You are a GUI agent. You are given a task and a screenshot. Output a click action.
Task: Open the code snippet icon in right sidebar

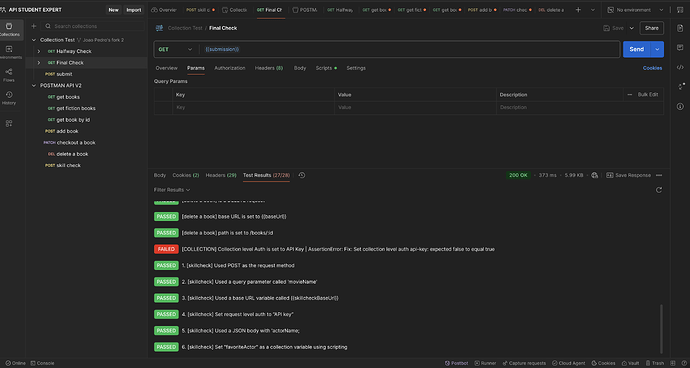pyautogui.click(x=680, y=67)
